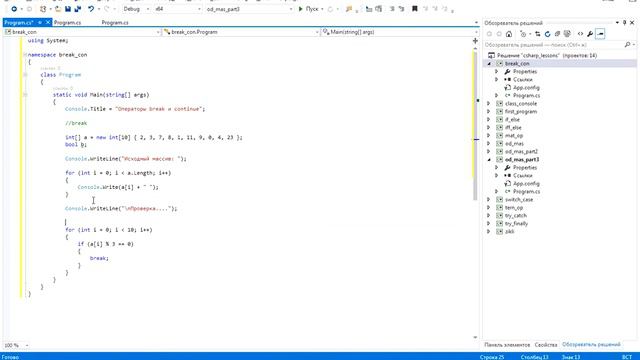The height and width of the screenshot is (360, 640).
Task: Switch to Панель элементов tab
Action: (507, 345)
